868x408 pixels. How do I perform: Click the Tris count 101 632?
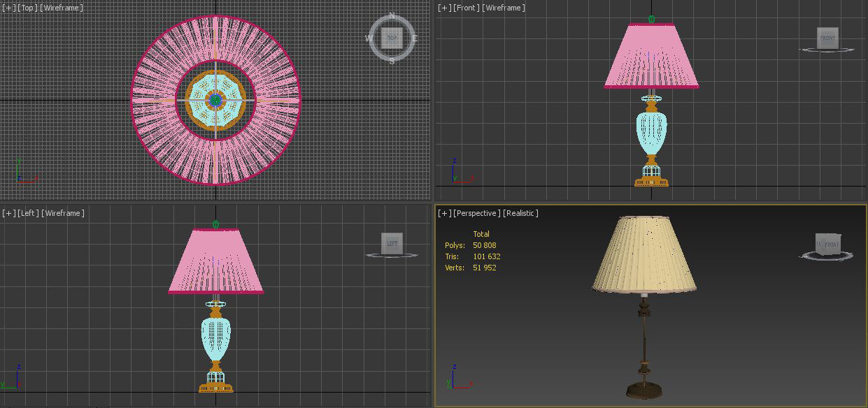point(487,256)
